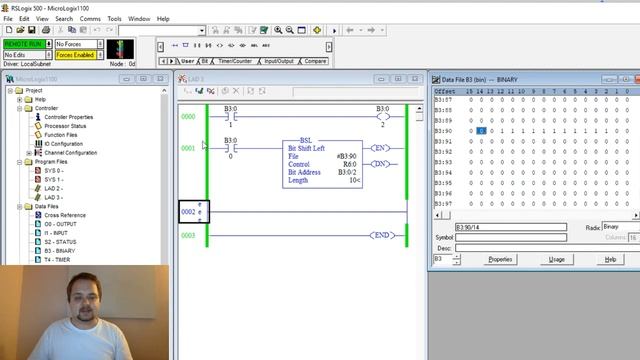
Task: Click the Zoom In magnifier icon
Action: point(278,30)
